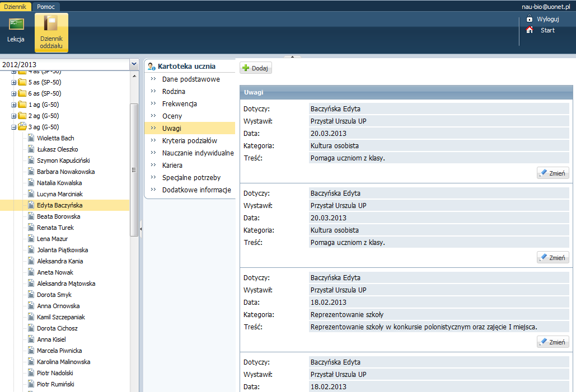Switch to the Dziennik tab
The height and width of the screenshot is (392, 576).
click(16, 7)
